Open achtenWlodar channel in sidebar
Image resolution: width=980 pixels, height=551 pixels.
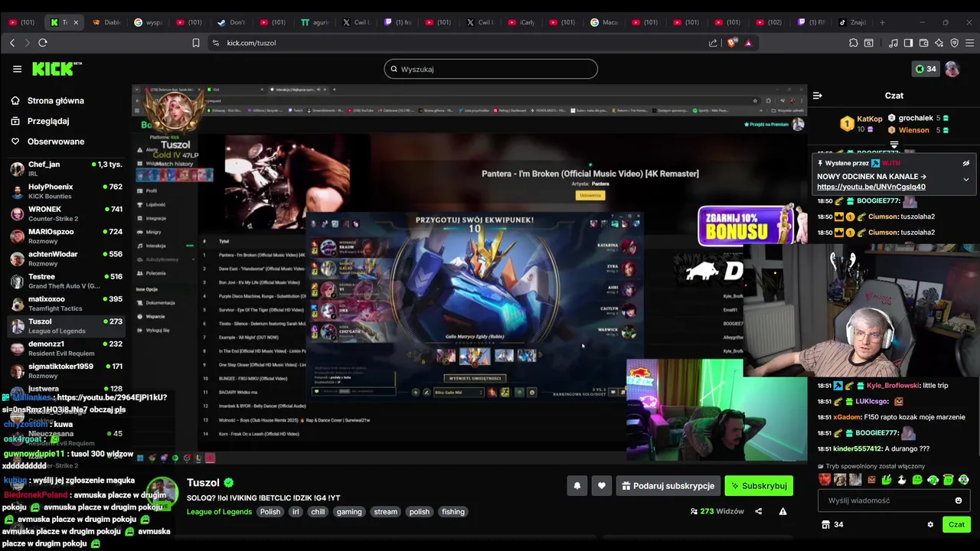point(66,259)
